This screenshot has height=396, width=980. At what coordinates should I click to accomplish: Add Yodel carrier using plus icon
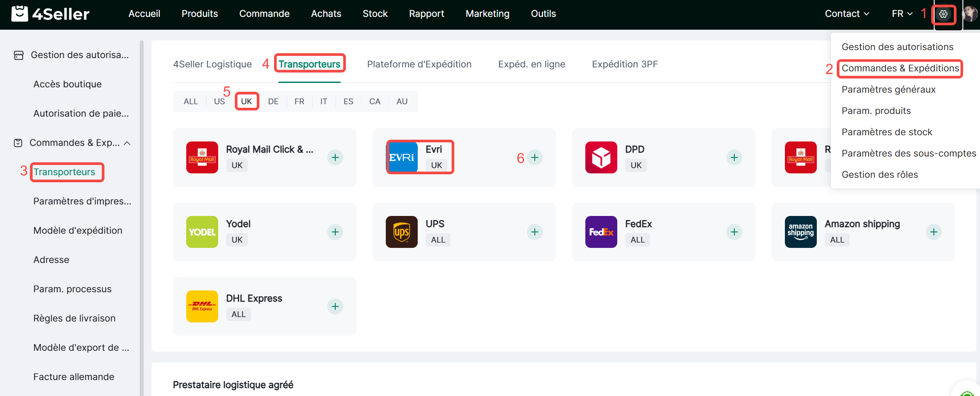click(335, 232)
